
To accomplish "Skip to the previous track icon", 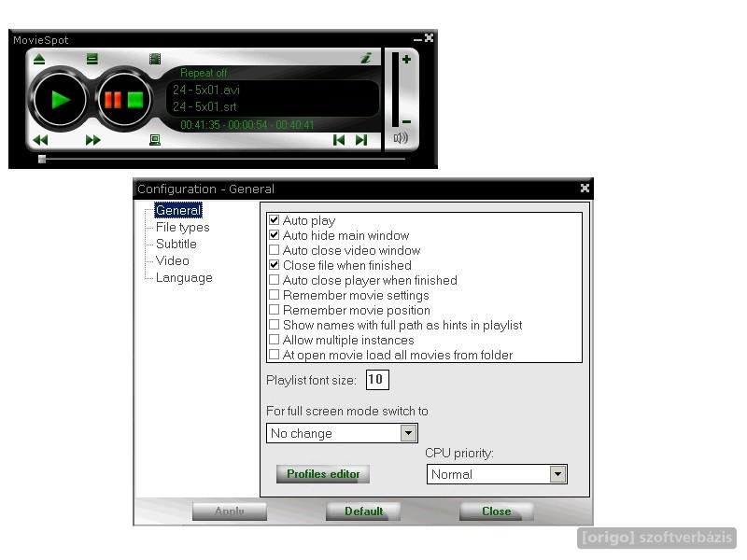I will 339,140.
